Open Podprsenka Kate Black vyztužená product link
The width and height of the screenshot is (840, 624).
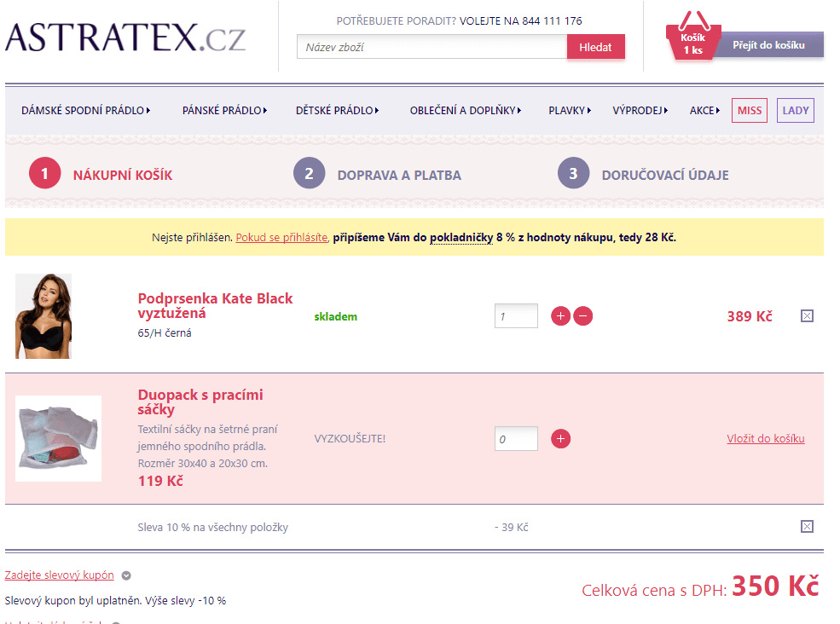pyautogui.click(x=215, y=305)
